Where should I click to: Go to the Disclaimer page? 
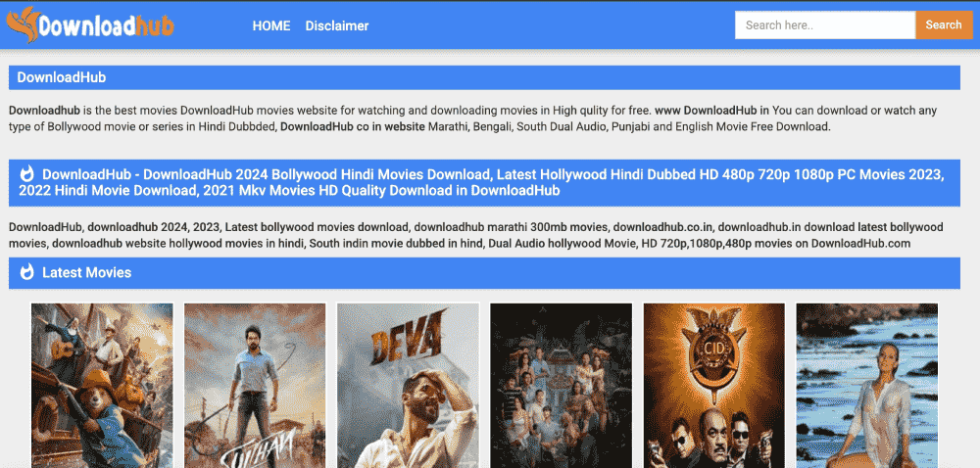[337, 25]
